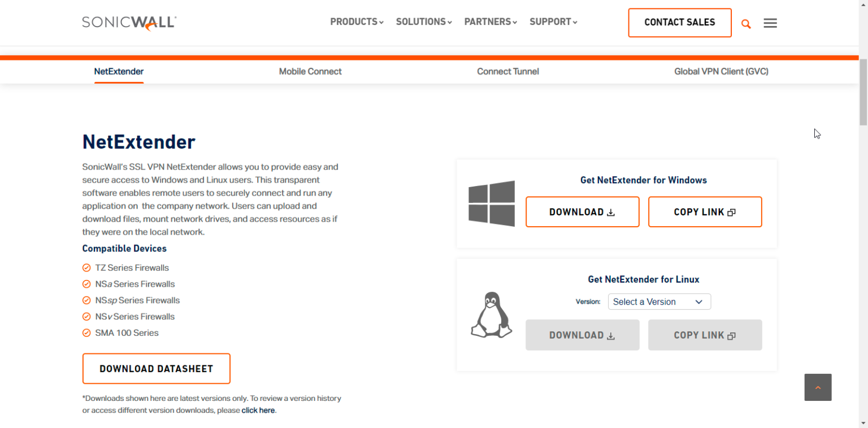Click the scroll-to-top arrow button

pyautogui.click(x=818, y=387)
